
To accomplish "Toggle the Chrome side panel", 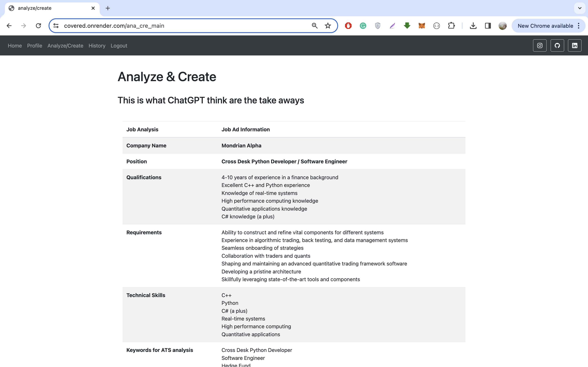I will (x=488, y=26).
